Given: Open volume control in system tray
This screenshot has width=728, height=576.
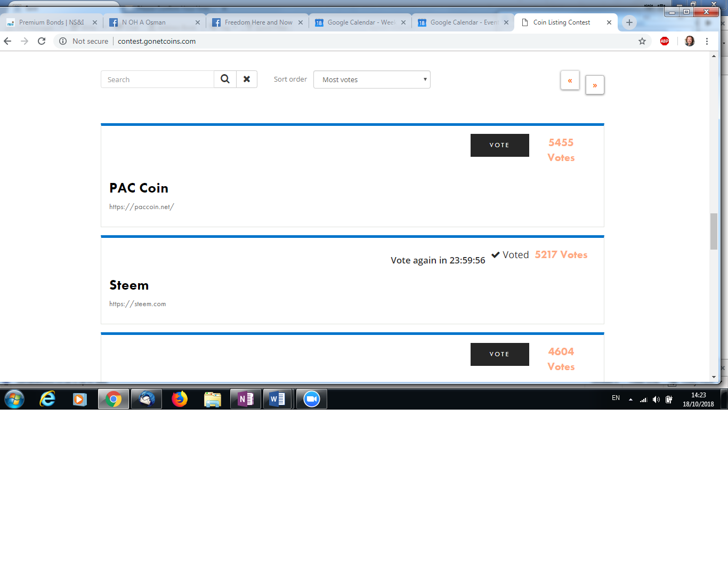Looking at the screenshot, I should 656,399.
